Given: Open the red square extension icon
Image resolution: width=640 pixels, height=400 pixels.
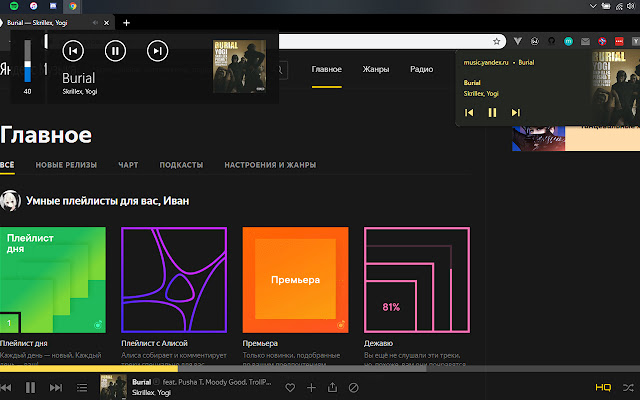Looking at the screenshot, I should point(619,41).
